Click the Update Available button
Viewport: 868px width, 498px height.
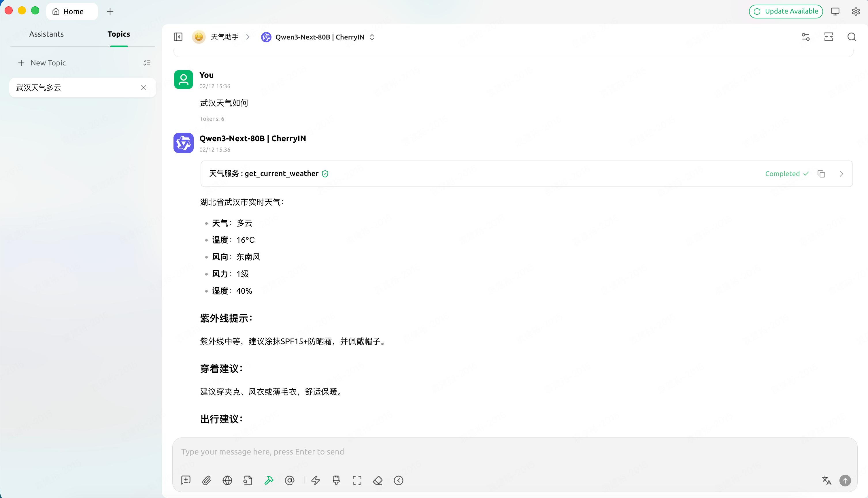(x=786, y=11)
